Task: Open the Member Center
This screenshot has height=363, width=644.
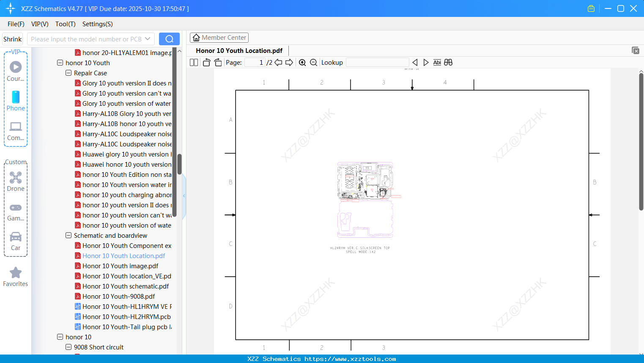Action: coord(219,38)
